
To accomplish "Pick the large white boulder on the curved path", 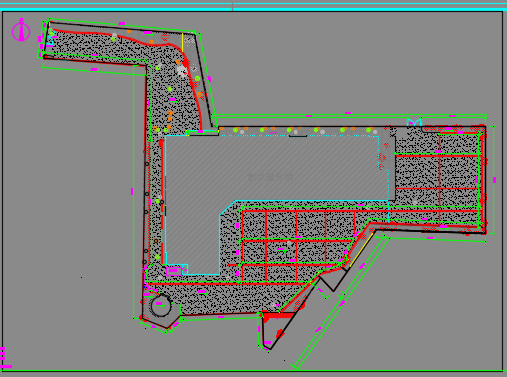I will click(182, 71).
